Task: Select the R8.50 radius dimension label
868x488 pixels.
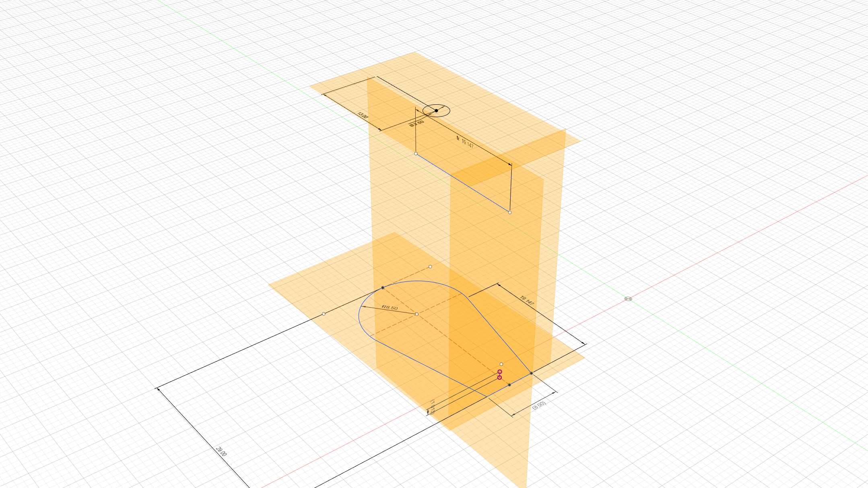Action: 390,308
